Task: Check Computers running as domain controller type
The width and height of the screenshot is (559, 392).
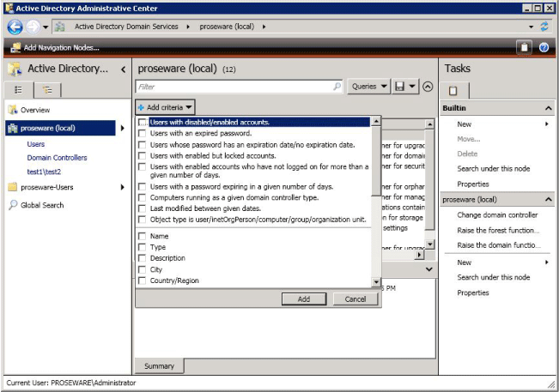Action: [142, 197]
